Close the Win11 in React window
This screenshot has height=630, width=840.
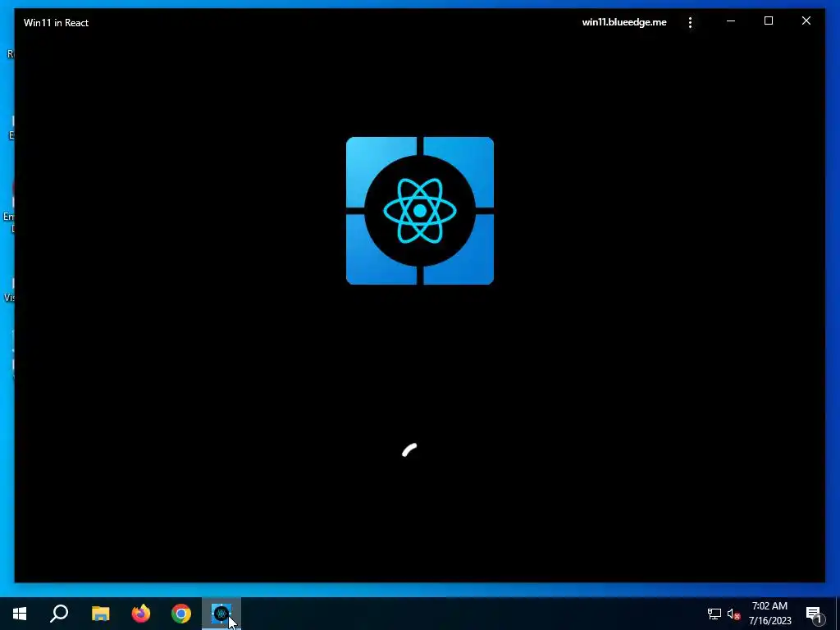click(806, 21)
